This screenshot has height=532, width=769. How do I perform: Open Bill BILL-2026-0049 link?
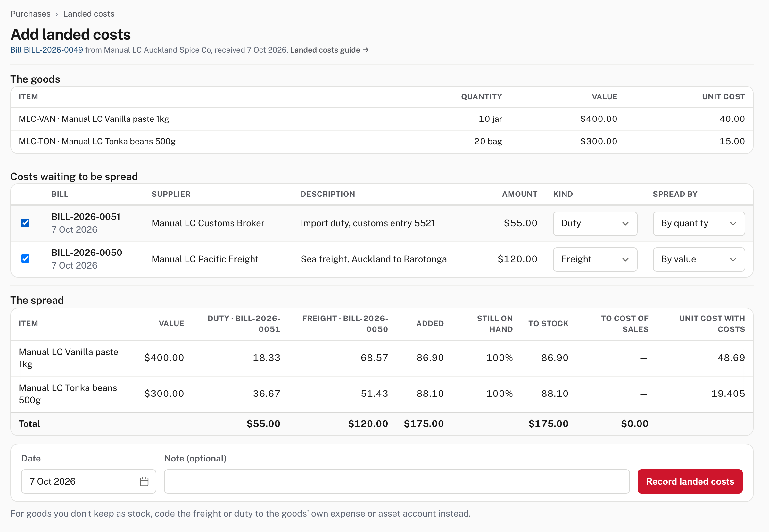(x=47, y=50)
